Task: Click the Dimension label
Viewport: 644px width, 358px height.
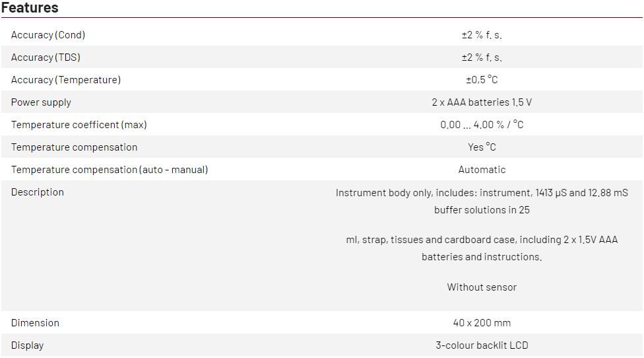Action: 35,323
